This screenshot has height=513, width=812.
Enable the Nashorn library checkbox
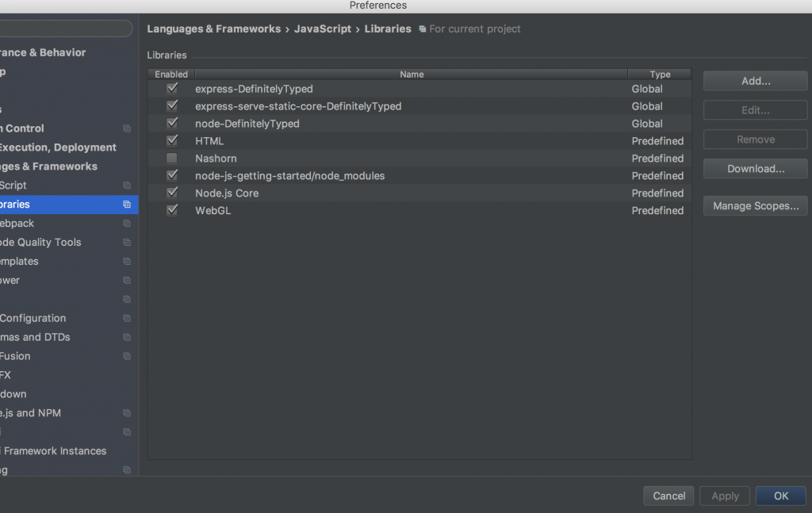point(172,159)
